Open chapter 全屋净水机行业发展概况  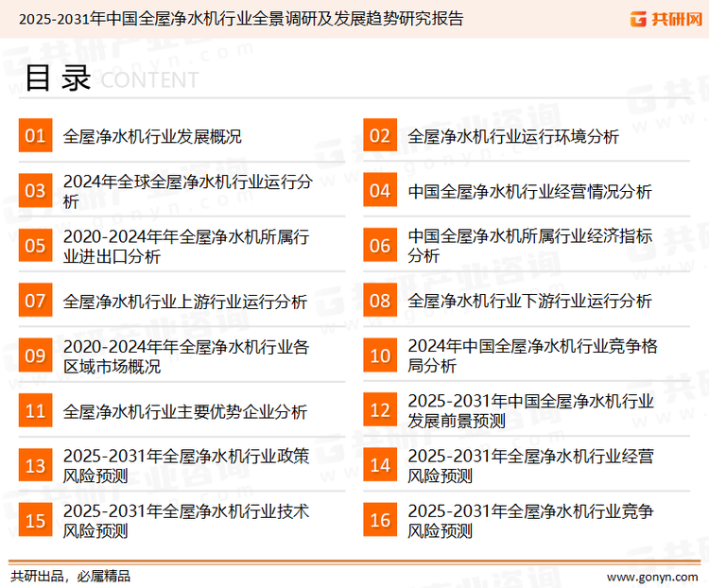click(152, 136)
